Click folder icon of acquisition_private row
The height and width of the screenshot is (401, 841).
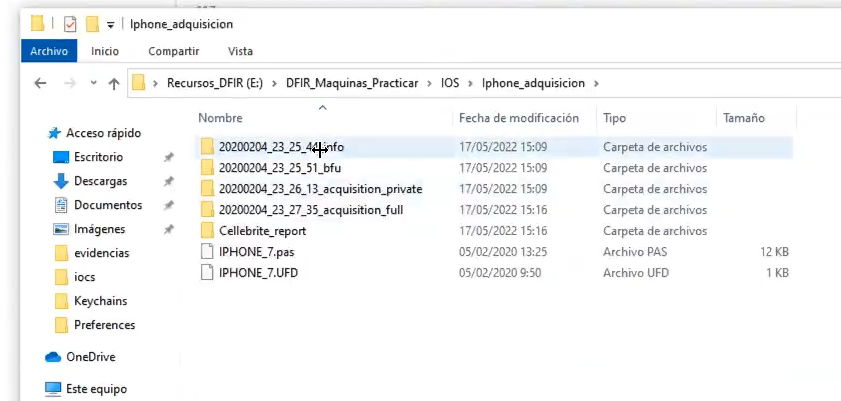(208, 189)
